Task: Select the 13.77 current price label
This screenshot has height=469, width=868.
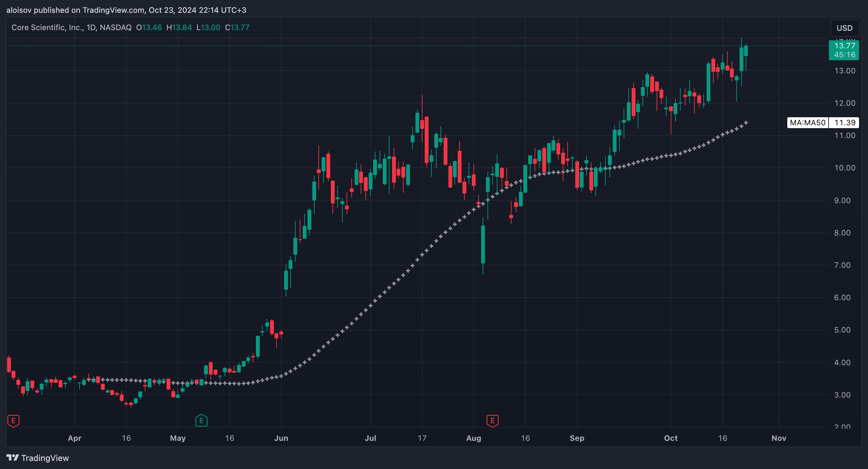Action: click(x=844, y=46)
